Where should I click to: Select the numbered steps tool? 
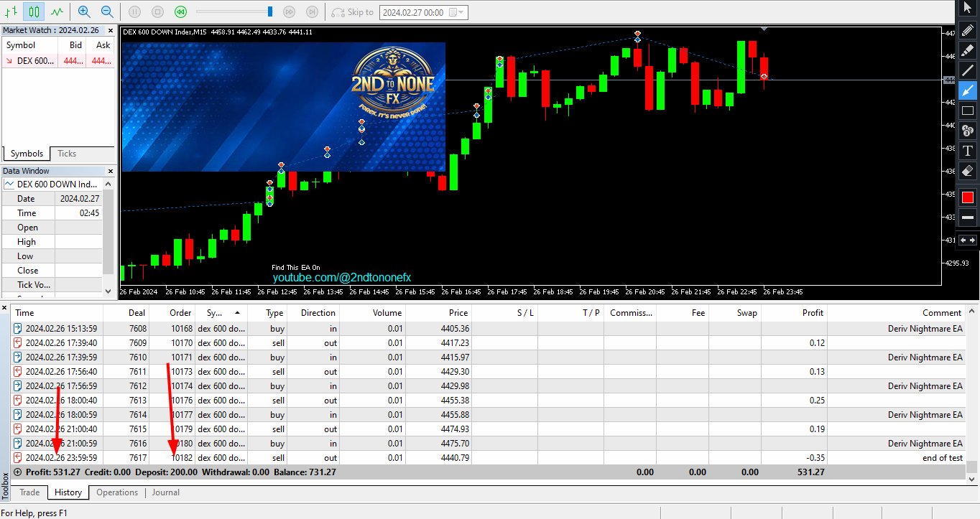[x=967, y=131]
